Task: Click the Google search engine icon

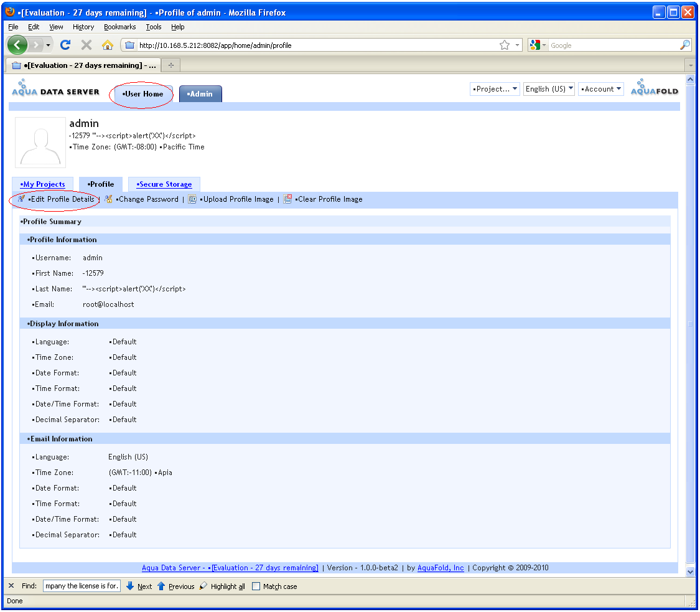Action: click(535, 45)
